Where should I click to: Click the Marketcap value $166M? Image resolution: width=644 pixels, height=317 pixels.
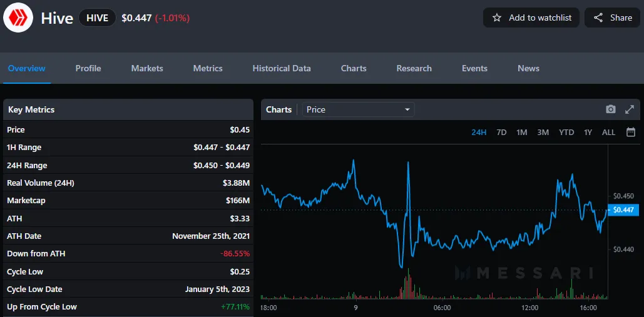pyautogui.click(x=238, y=201)
